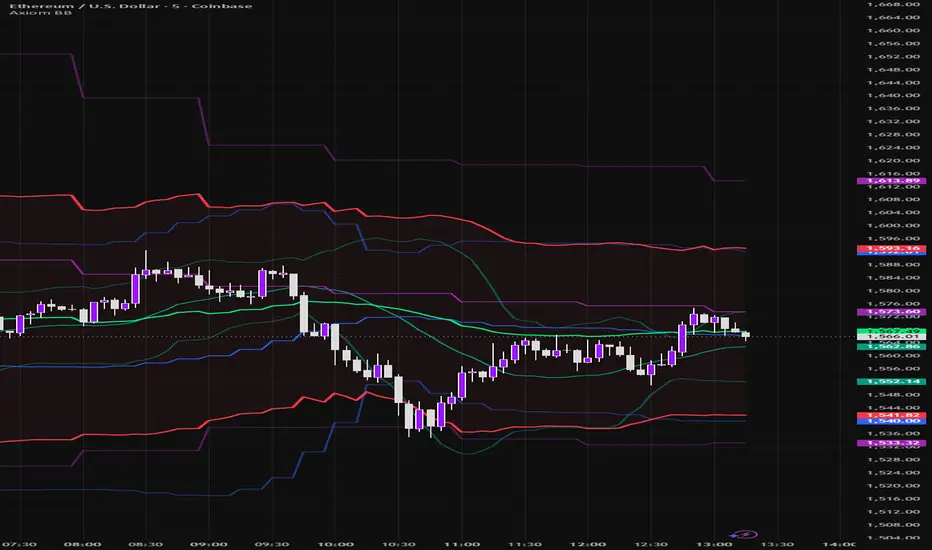Click the red 1,593.16 upper band price tag
The height and width of the screenshot is (550, 932).
891,248
